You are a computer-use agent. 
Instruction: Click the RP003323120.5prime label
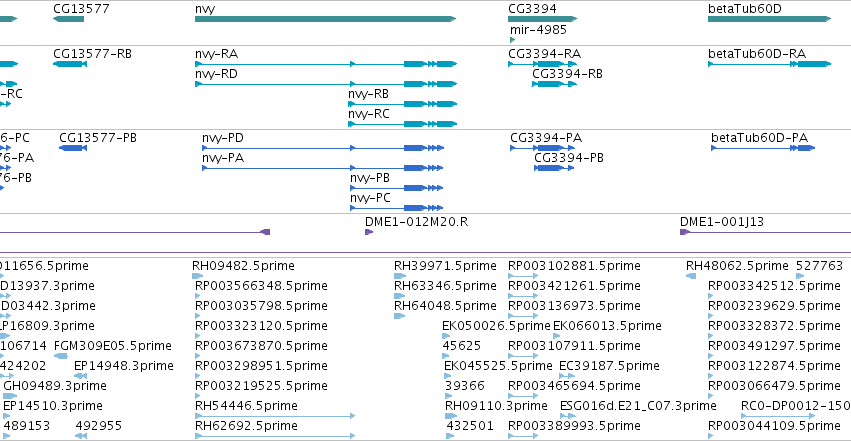click(261, 326)
